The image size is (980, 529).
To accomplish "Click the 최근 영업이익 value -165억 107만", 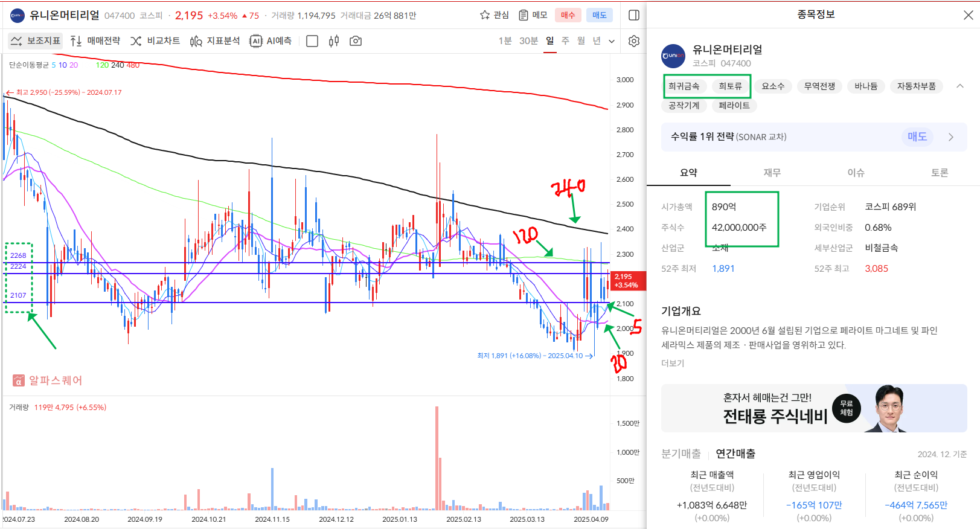I will coord(814,505).
